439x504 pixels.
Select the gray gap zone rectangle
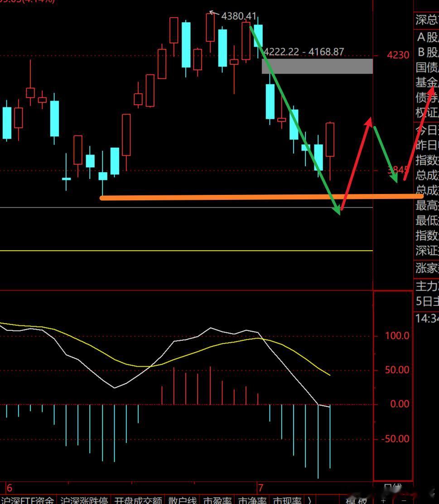pyautogui.click(x=317, y=66)
